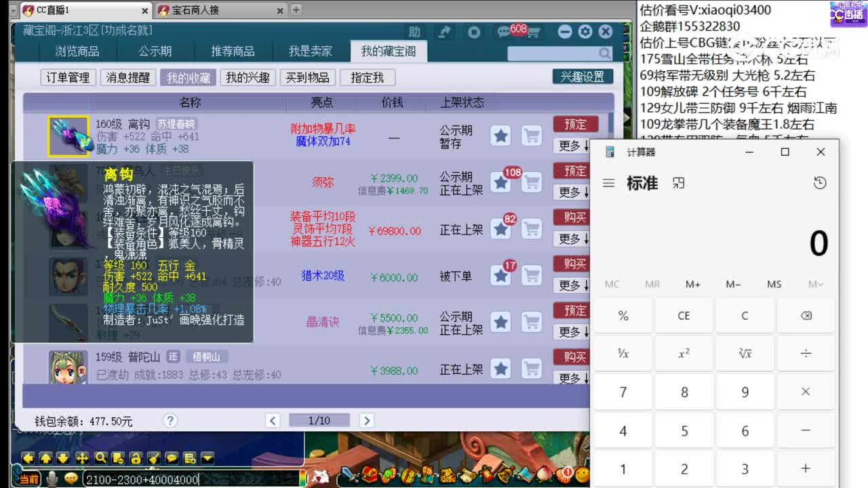Click the 助 help icon in the title bar

(x=416, y=31)
